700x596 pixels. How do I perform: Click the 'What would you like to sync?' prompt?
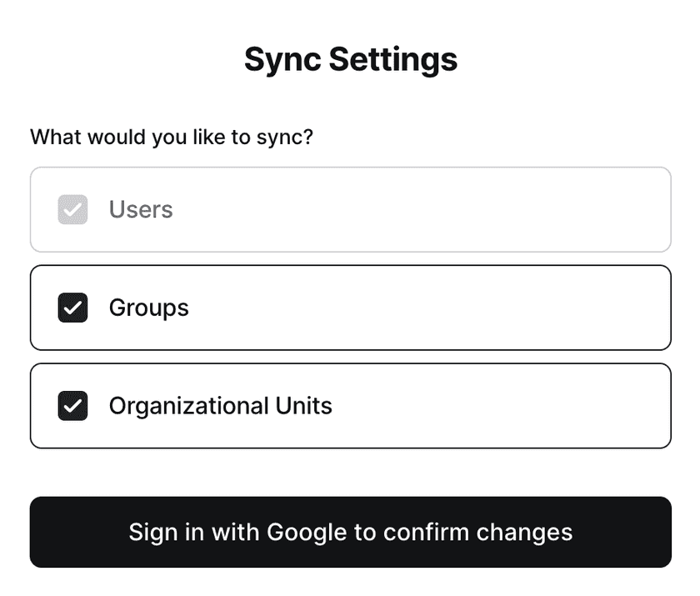coord(172,136)
